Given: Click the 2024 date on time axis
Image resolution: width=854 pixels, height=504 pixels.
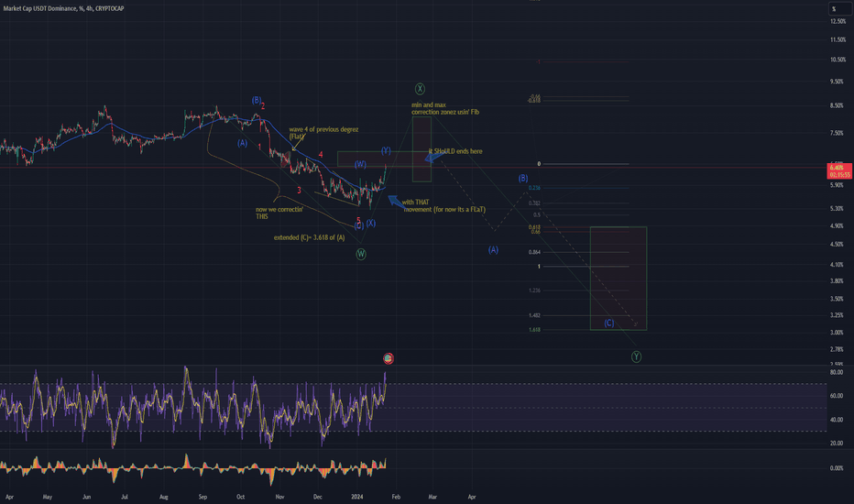Looking at the screenshot, I should [x=357, y=497].
